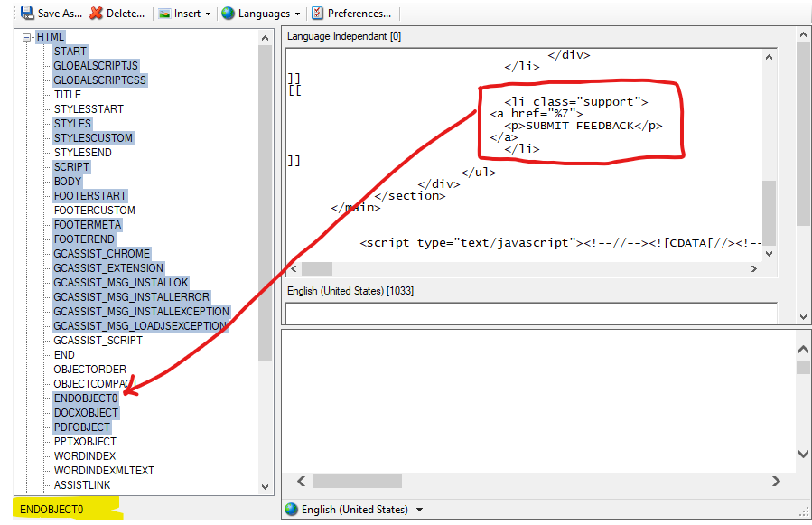Click the Insert picture icon

[164, 14]
